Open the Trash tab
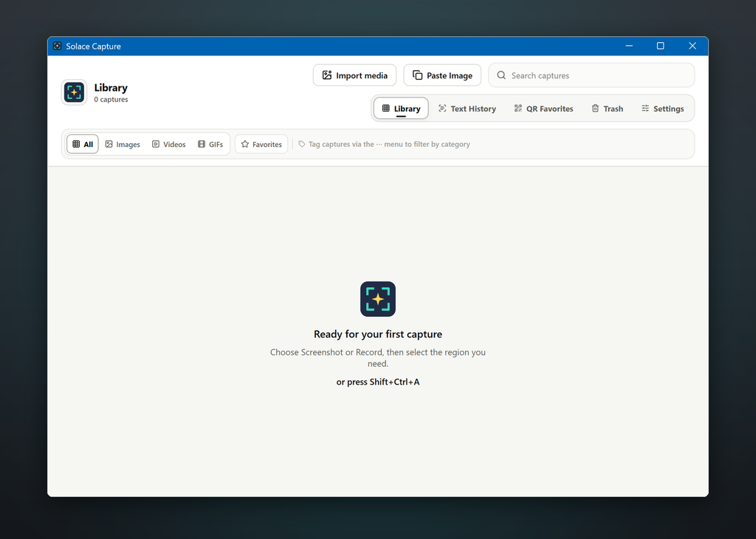The height and width of the screenshot is (539, 756). tap(607, 109)
